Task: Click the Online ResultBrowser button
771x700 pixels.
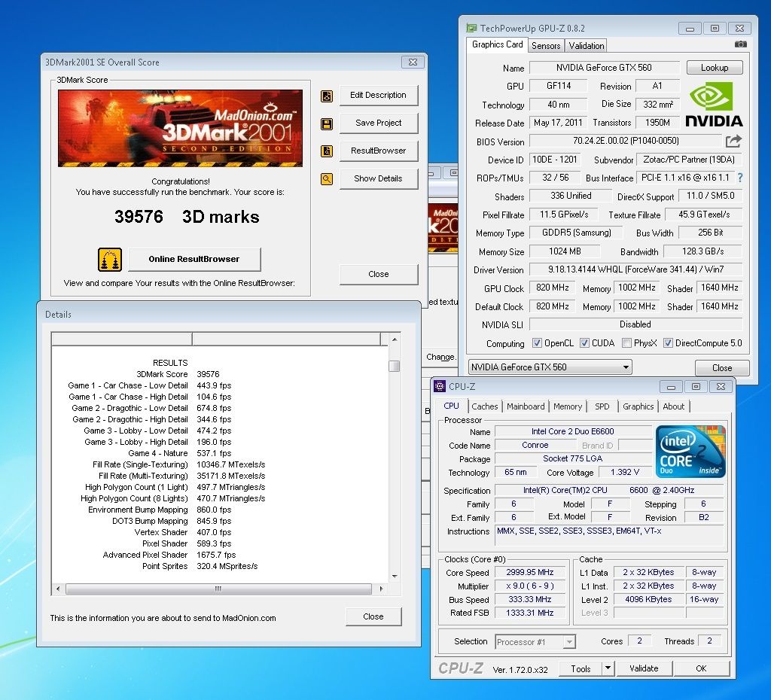Action: (194, 259)
